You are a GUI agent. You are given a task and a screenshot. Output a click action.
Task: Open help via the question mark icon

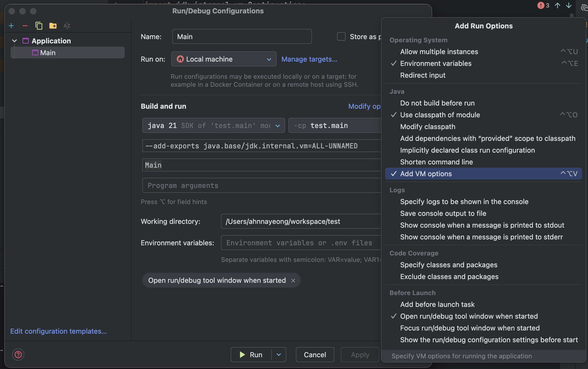(18, 355)
